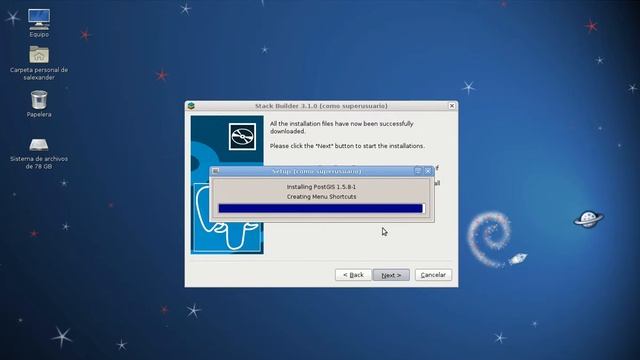Image resolution: width=640 pixels, height=360 pixels.
Task: Click the disc installer icon in Stack Builder
Action: pyautogui.click(x=242, y=136)
